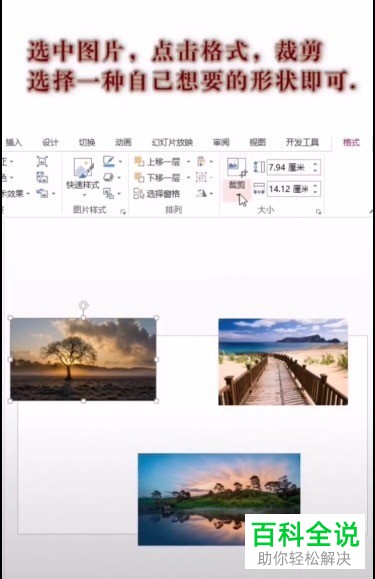Open the 图片样式 group dialog launcher
The height and width of the screenshot is (579, 375).
[x=123, y=212]
